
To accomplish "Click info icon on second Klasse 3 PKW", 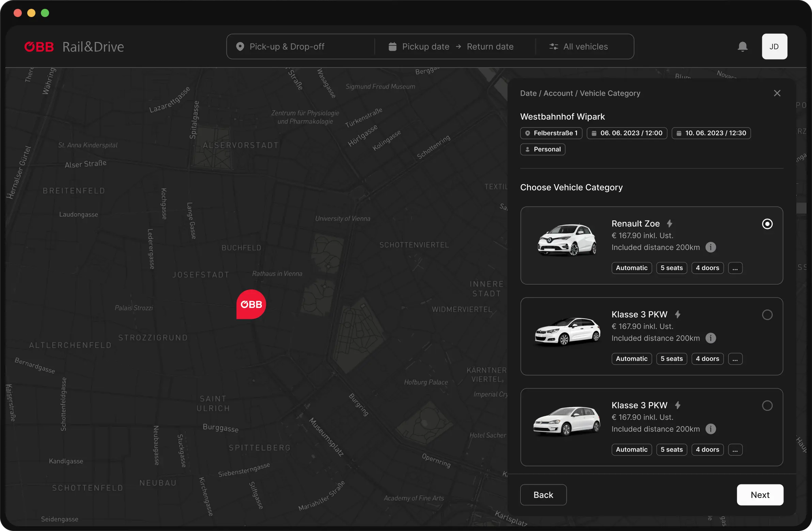I will pyautogui.click(x=711, y=338).
